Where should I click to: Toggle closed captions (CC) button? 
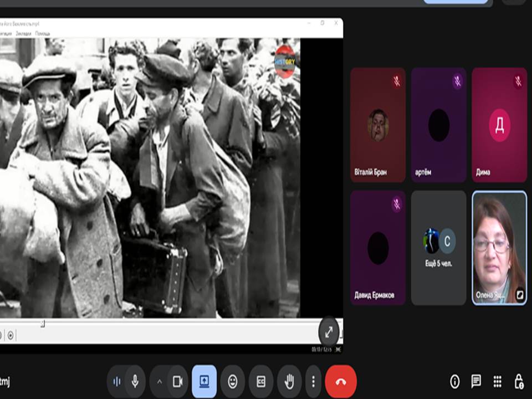point(261,381)
